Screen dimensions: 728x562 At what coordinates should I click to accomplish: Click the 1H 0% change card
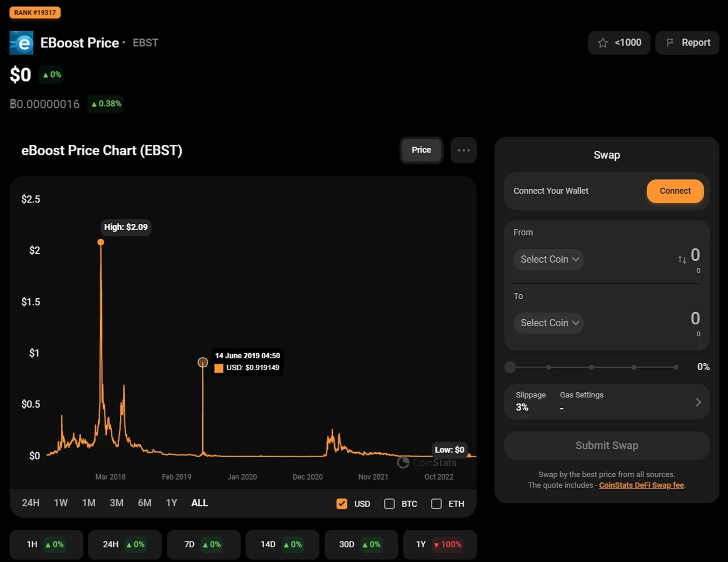coord(46,545)
